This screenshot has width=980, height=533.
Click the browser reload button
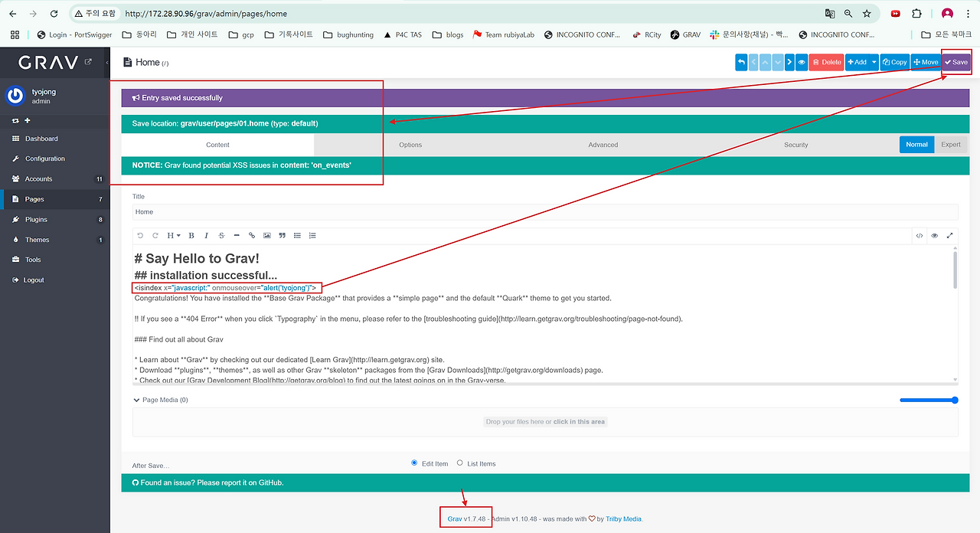click(x=54, y=14)
